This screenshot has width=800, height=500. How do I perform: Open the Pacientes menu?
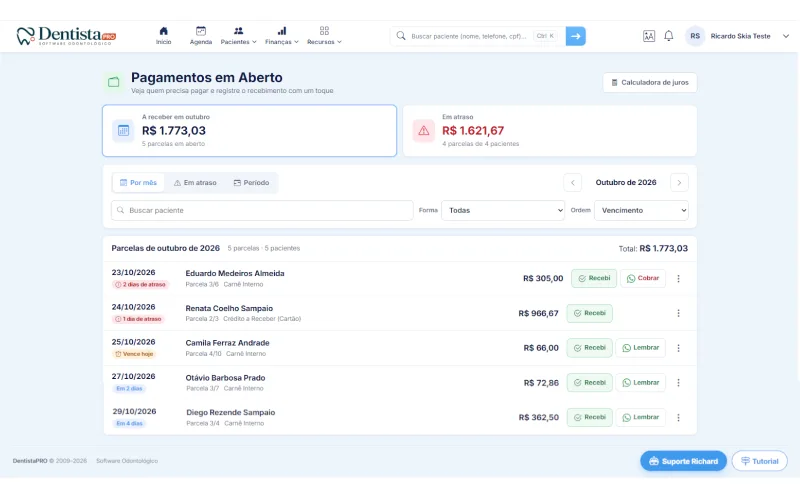pos(238,36)
